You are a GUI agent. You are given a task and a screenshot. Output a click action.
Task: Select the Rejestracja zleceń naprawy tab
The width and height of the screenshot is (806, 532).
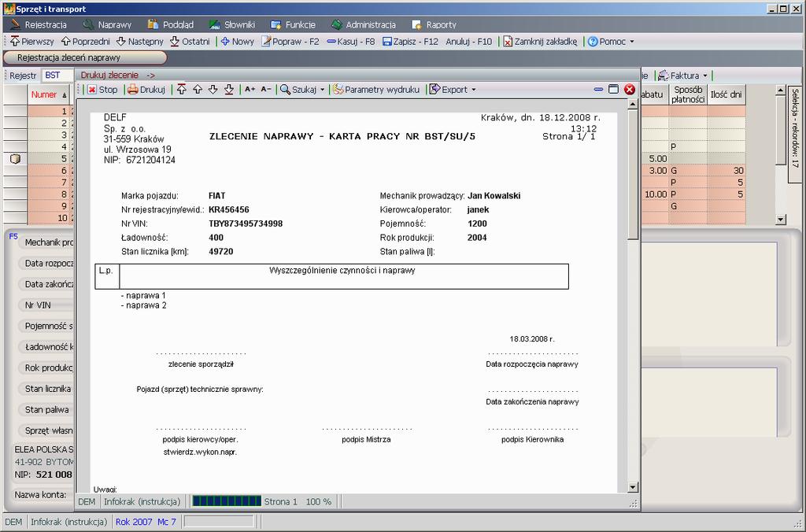pos(85,57)
